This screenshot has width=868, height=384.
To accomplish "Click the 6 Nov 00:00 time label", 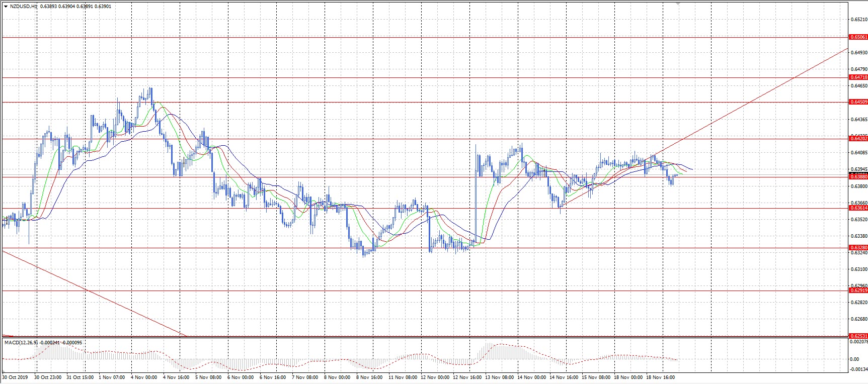I will (x=241, y=377).
